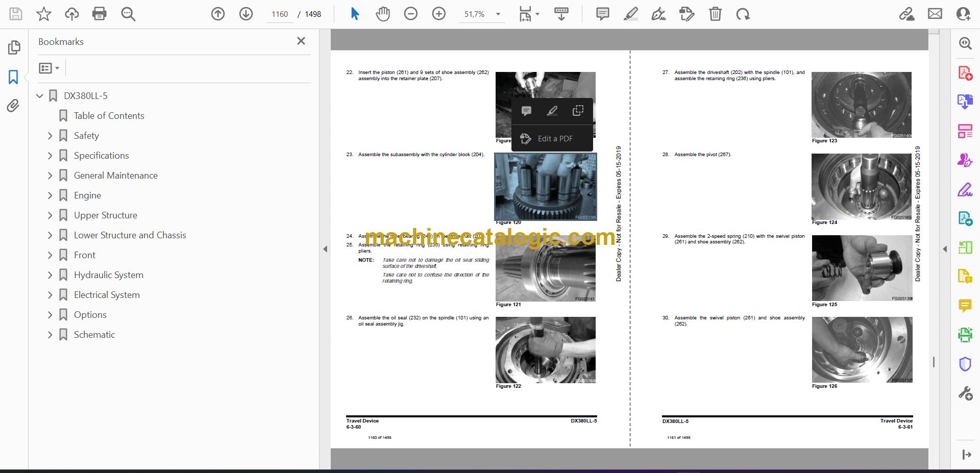
Task: Click the Print file icon
Action: point(100,14)
